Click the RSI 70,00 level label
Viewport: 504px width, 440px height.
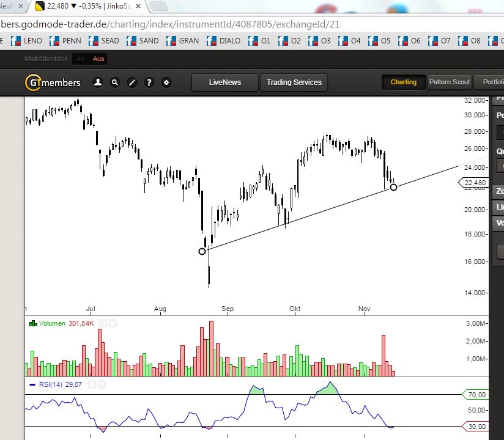point(475,395)
